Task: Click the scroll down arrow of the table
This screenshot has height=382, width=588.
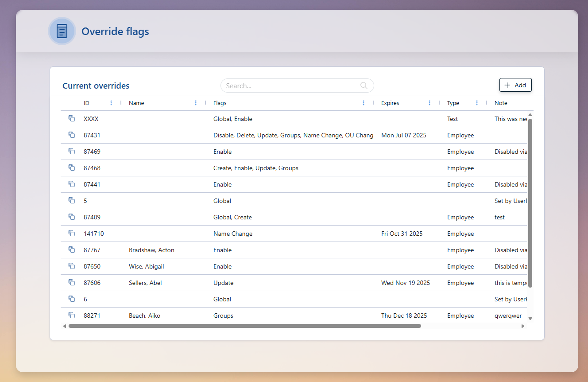Action: [x=530, y=318]
